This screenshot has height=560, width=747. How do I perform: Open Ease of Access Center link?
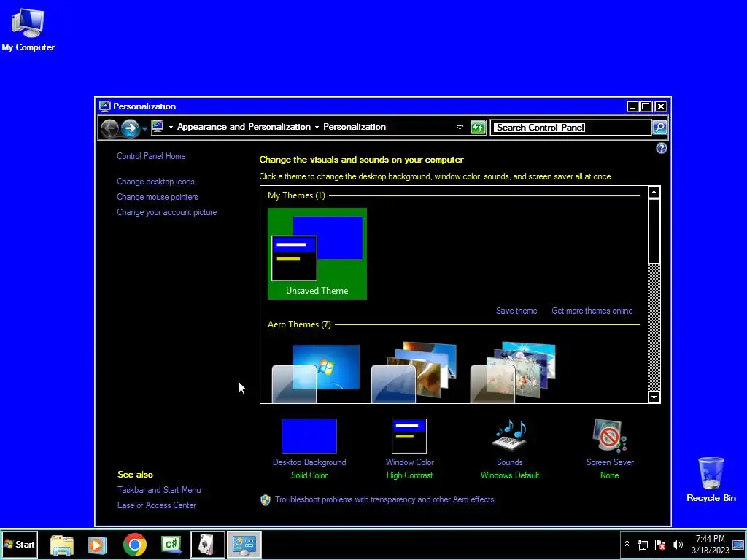pyautogui.click(x=157, y=505)
